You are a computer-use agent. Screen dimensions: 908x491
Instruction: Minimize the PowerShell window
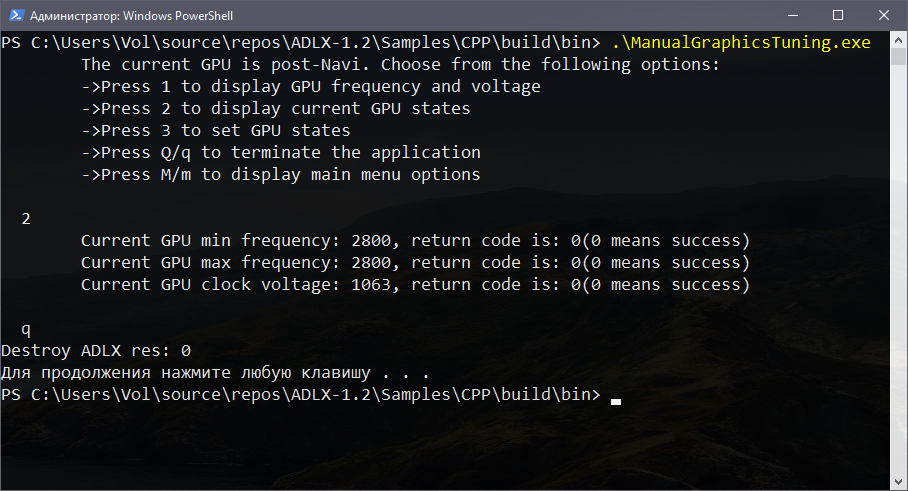pos(791,16)
